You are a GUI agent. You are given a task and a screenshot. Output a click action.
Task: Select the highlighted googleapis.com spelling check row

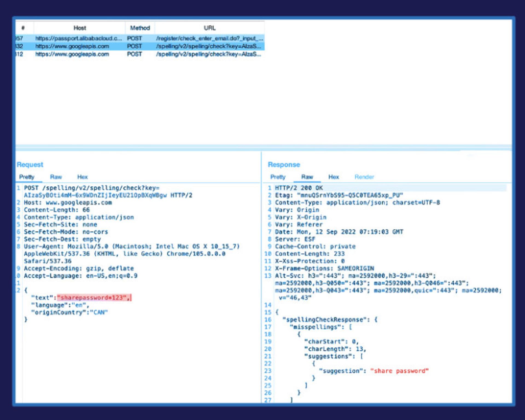coord(140,46)
